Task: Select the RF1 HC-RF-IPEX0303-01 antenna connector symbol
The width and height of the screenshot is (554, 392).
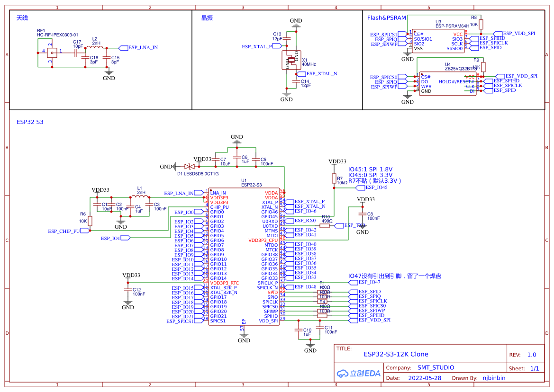Action: (52, 53)
